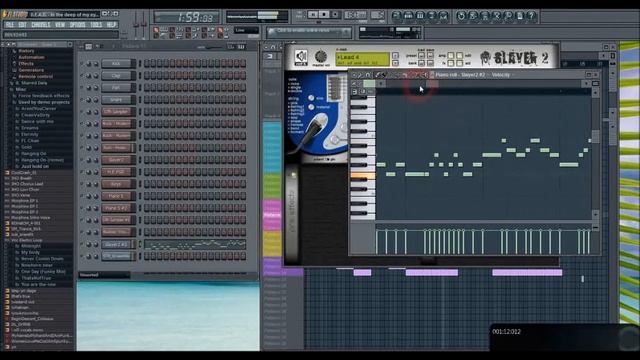The width and height of the screenshot is (640, 360).
Task: Open the piano roll toolbar shortcut icon
Action: pyautogui.click(x=420, y=16)
